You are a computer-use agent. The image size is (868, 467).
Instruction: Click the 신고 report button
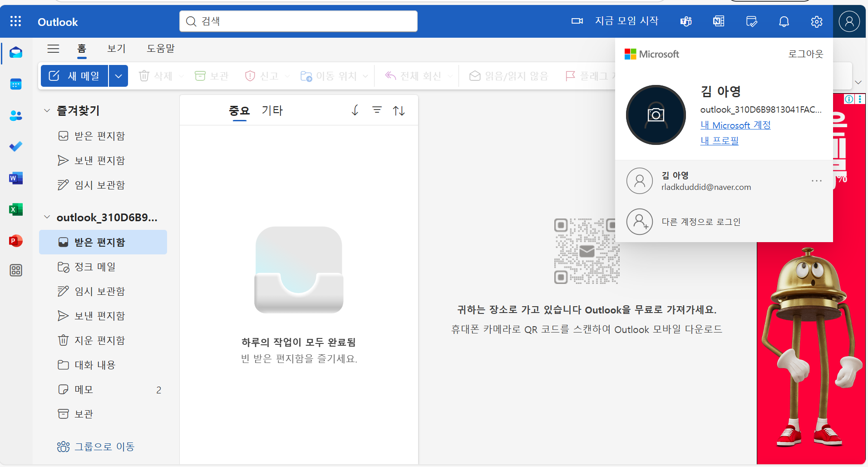pyautogui.click(x=261, y=76)
